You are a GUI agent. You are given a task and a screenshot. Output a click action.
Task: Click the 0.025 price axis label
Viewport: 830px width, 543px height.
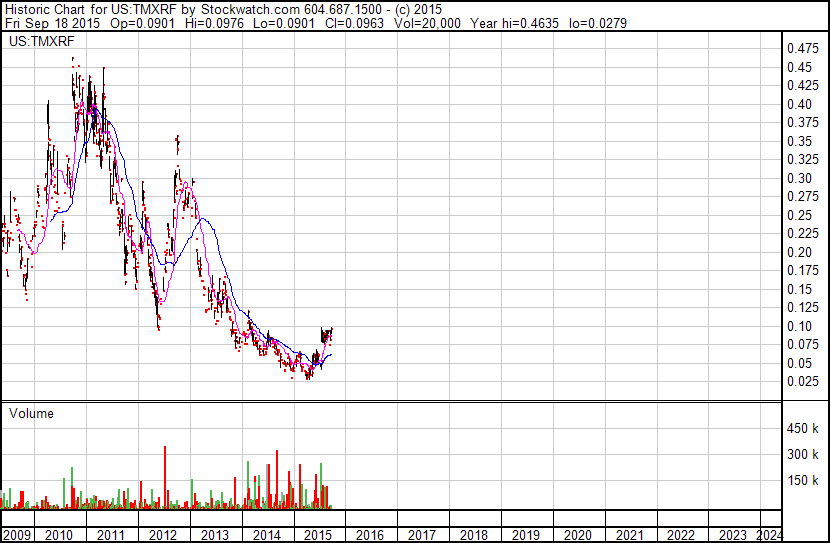(x=803, y=382)
